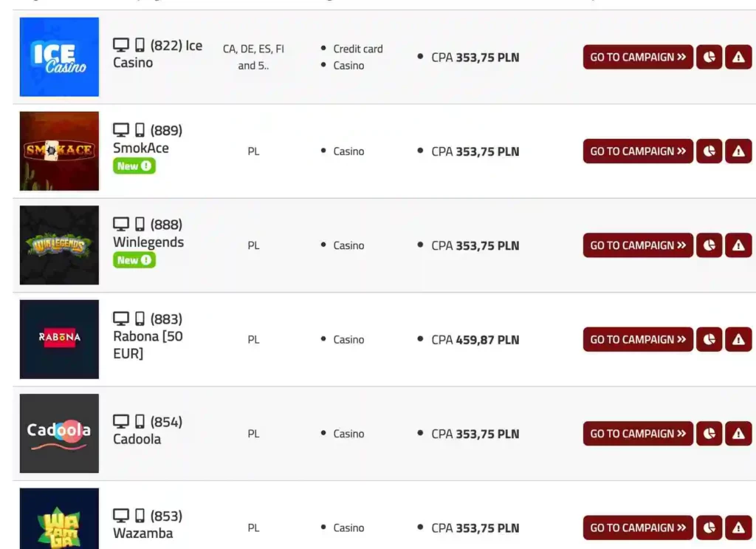Click GO TO CAMPAIGN for Ice Casino
The width and height of the screenshot is (756, 549).
pyautogui.click(x=638, y=57)
